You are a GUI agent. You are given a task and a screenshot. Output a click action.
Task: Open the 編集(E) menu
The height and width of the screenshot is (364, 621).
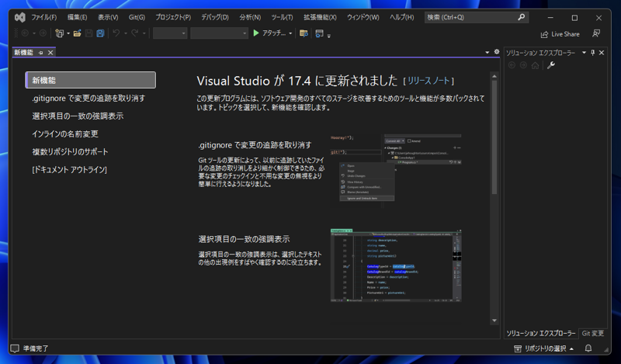tap(77, 17)
